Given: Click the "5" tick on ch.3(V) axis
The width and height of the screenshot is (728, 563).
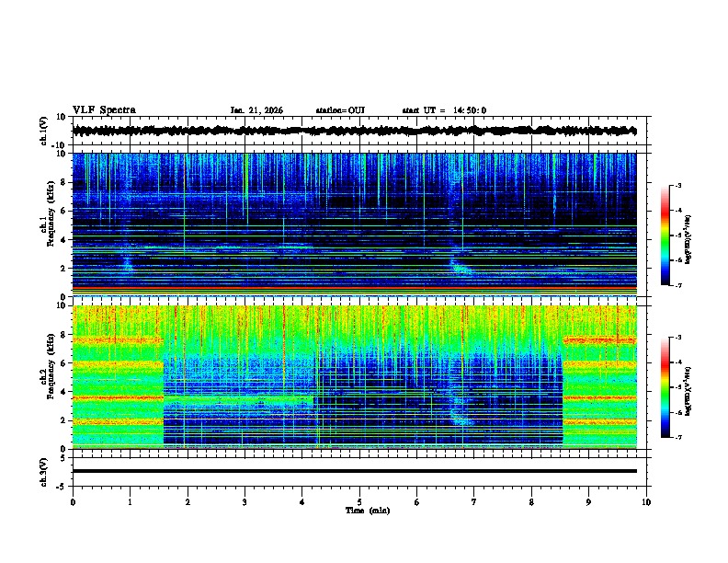Looking at the screenshot, I should point(63,458).
